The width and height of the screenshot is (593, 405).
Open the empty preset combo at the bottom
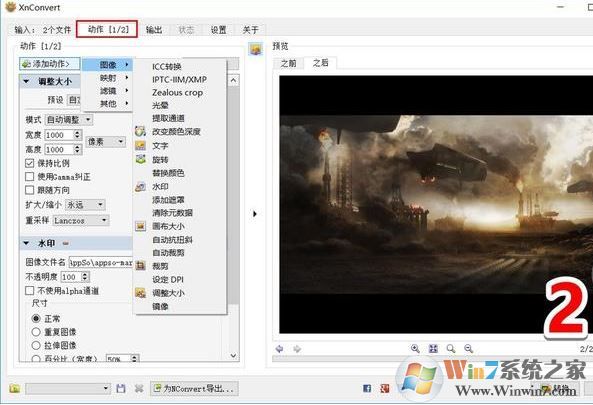tap(68, 388)
